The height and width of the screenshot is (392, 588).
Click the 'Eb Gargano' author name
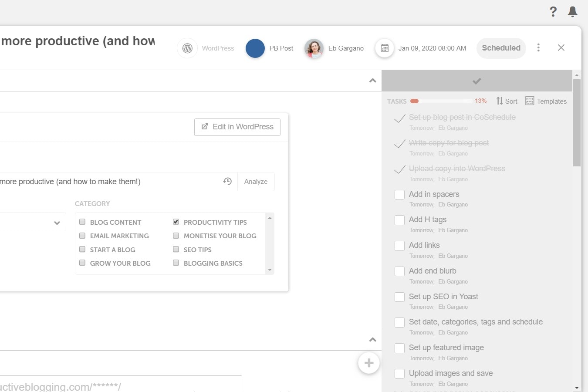346,48
